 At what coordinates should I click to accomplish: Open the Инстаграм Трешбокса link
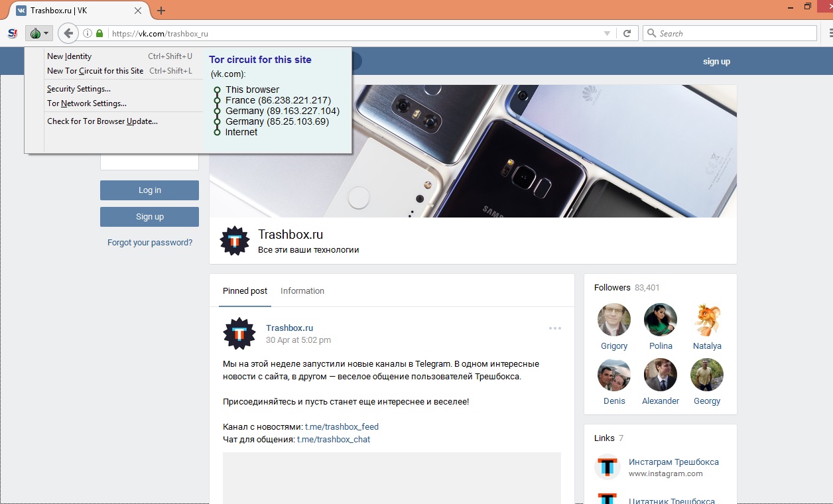click(x=674, y=462)
